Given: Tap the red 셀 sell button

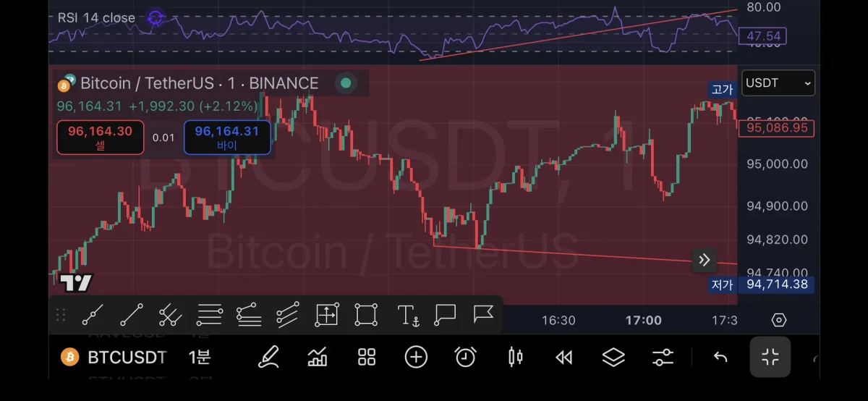Looking at the screenshot, I should [x=100, y=138].
